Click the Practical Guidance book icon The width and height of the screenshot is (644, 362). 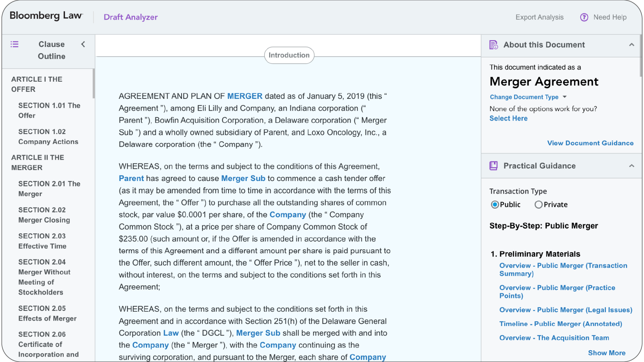click(493, 165)
